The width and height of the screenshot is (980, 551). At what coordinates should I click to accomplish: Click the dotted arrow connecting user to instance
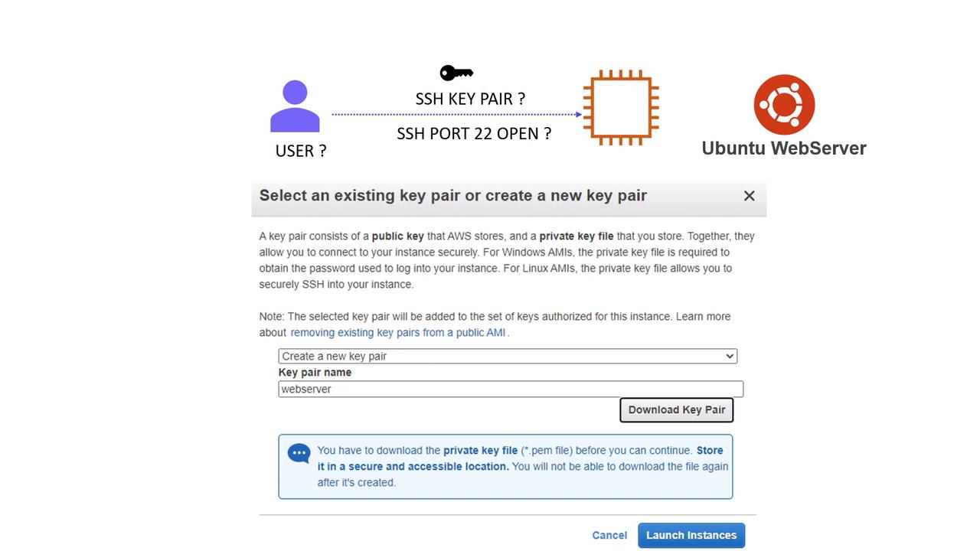point(456,115)
